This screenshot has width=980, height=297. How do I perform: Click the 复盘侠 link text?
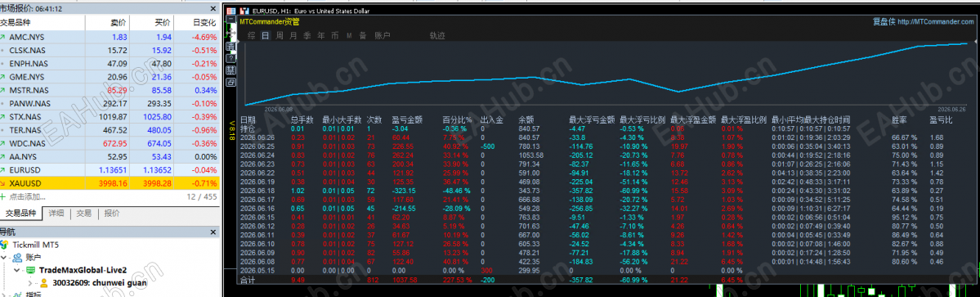884,22
